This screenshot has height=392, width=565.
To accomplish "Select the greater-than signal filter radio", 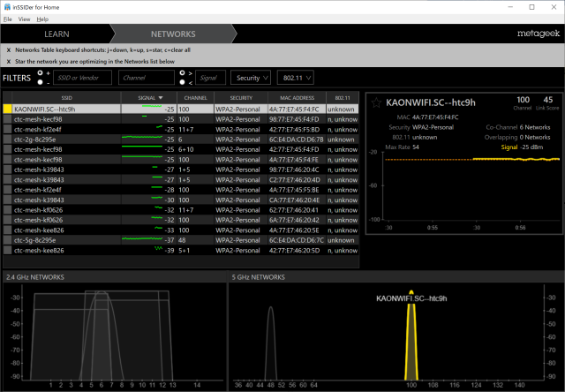I will tap(183, 73).
